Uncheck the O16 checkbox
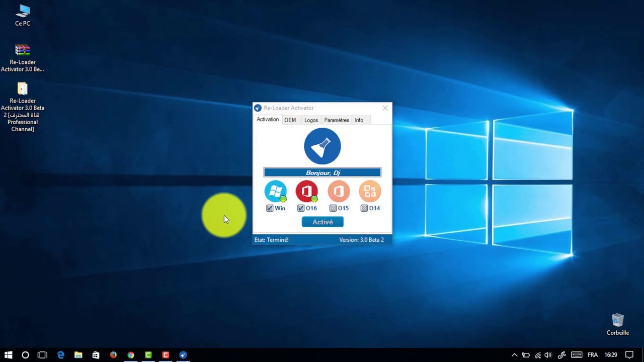644x362 pixels. (x=301, y=208)
